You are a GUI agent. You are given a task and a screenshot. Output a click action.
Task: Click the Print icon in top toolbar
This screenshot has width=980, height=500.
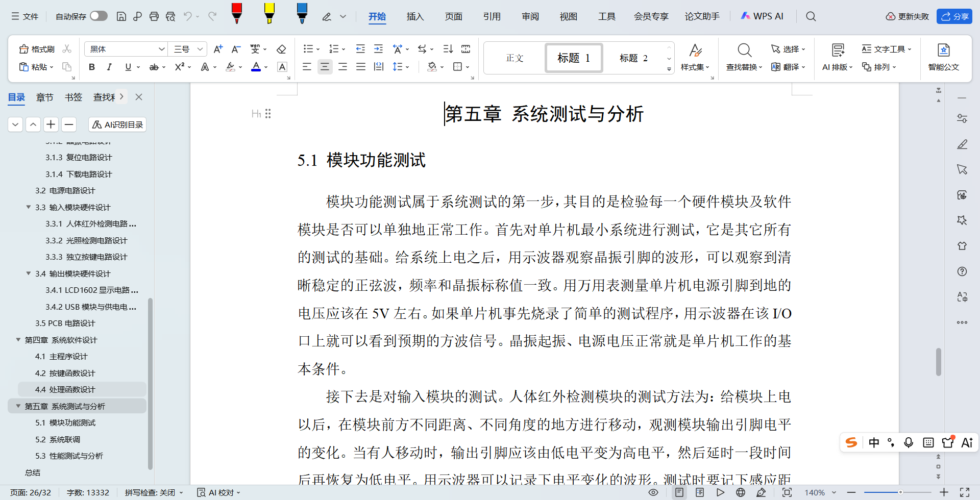click(x=154, y=16)
